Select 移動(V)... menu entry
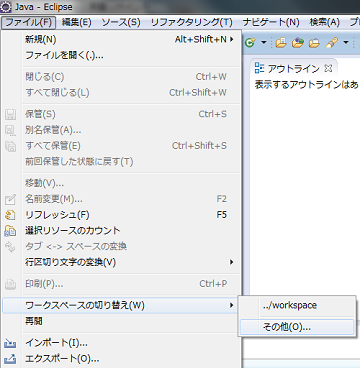Image resolution: width=360 pixels, height=368 pixels. (x=121, y=183)
